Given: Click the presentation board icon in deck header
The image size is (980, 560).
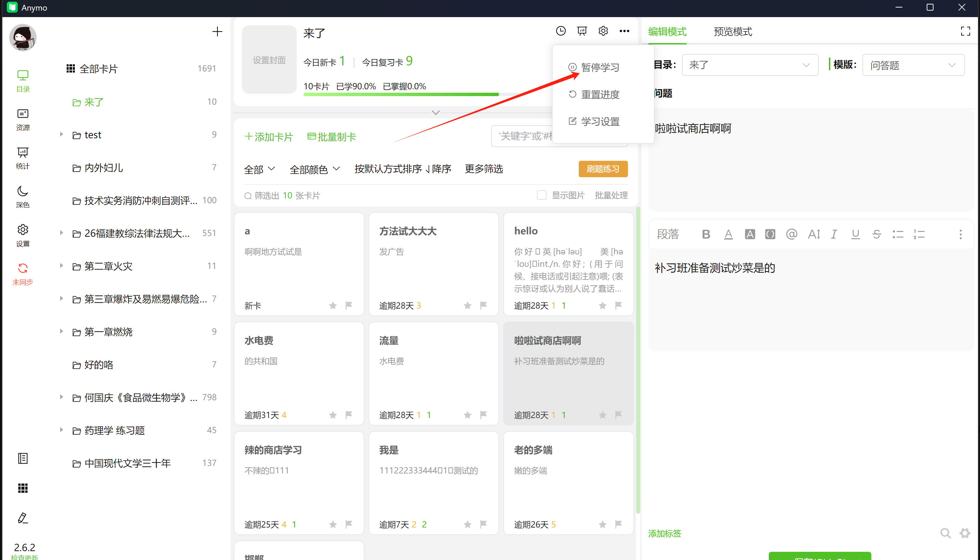Looking at the screenshot, I should coord(582,31).
